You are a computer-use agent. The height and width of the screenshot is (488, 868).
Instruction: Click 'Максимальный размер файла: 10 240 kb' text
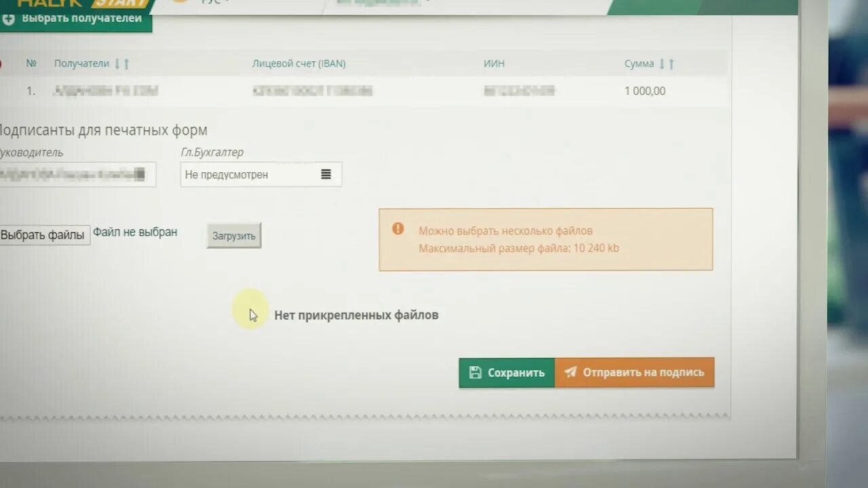[519, 248]
